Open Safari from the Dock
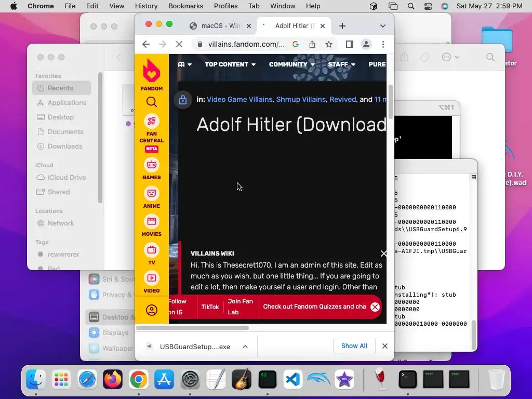 87,379
